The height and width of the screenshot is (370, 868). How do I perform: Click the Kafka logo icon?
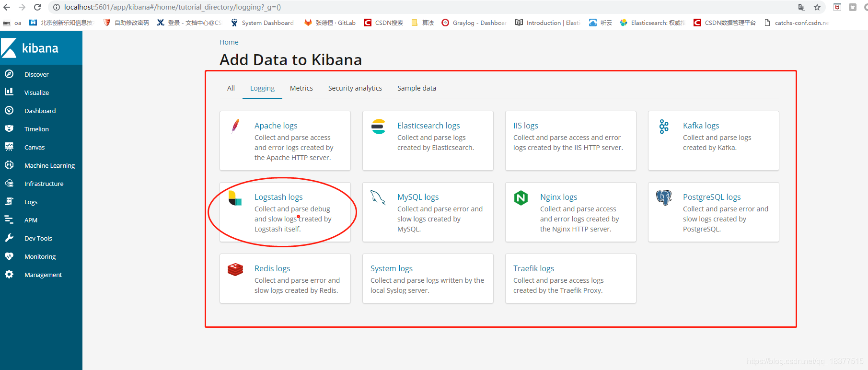point(664,127)
